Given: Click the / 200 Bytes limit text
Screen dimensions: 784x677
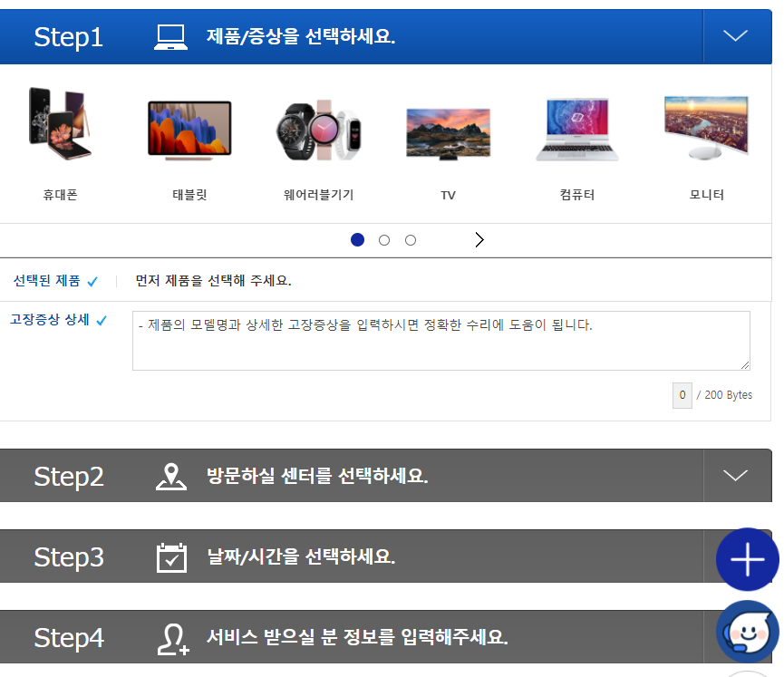Looking at the screenshot, I should (x=724, y=395).
